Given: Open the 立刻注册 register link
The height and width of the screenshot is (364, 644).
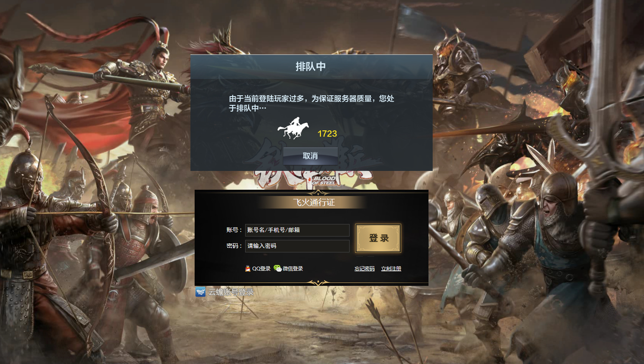Looking at the screenshot, I should (391, 269).
